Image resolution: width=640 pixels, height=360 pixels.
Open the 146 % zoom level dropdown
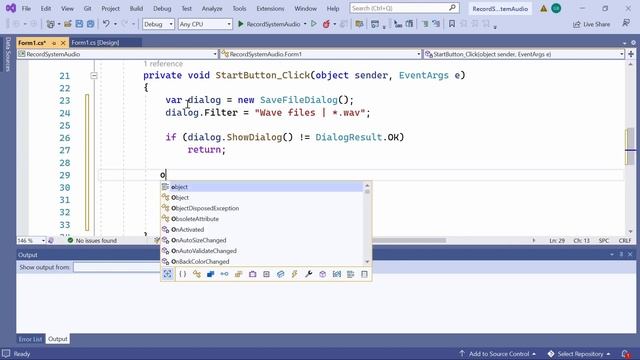31,240
